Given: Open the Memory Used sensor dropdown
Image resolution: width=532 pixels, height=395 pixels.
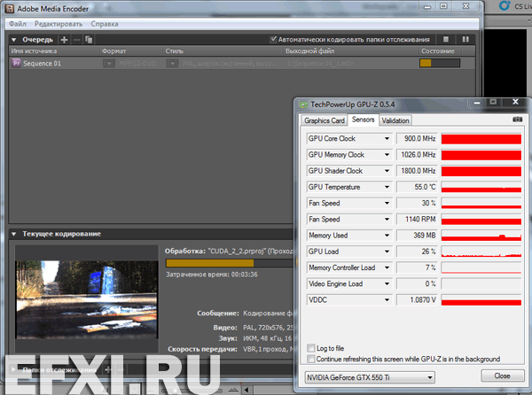Looking at the screenshot, I should [x=387, y=236].
